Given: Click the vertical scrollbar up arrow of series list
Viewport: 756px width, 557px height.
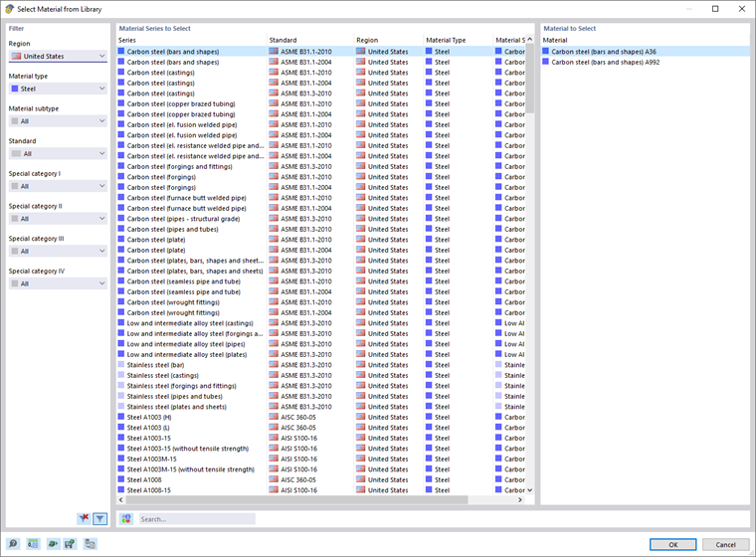Looking at the screenshot, I should pos(530,39).
